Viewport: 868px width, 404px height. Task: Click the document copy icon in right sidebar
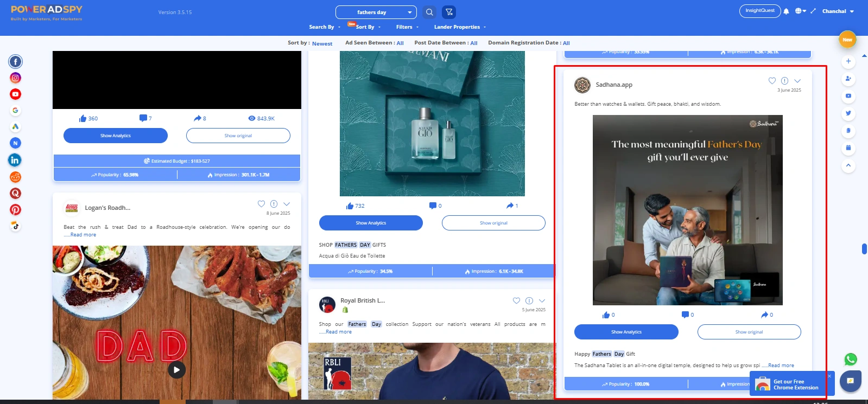[848, 131]
